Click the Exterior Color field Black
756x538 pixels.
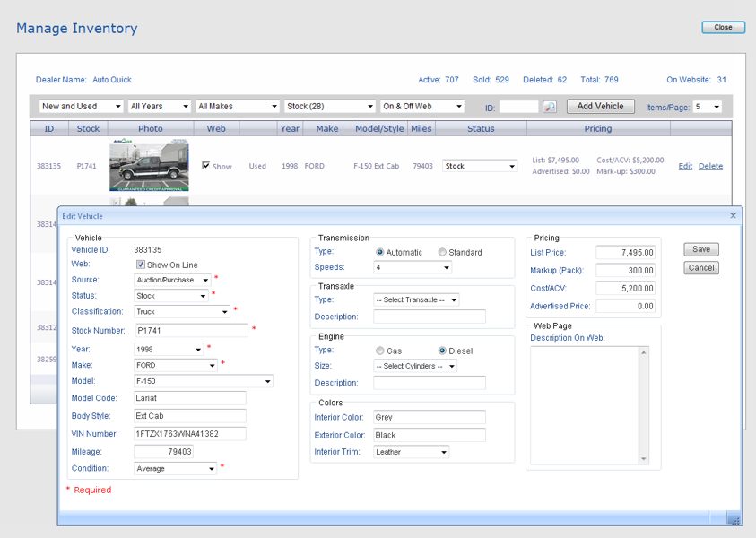click(x=430, y=435)
